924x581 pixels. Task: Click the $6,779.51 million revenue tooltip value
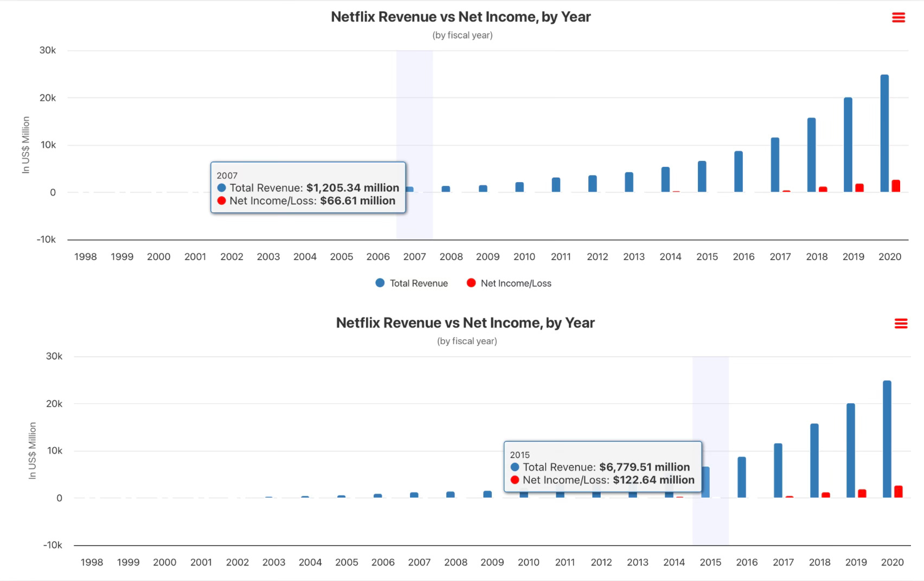coord(645,467)
